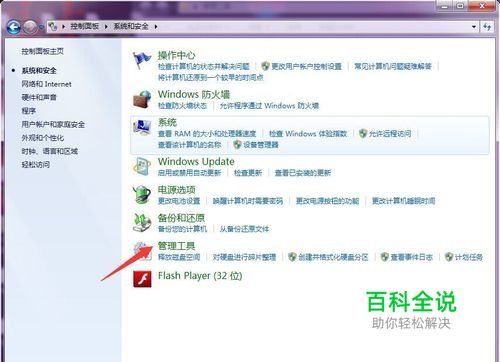
Task: Click 检查计算机的状态并解决问题 link
Action: [x=204, y=66]
